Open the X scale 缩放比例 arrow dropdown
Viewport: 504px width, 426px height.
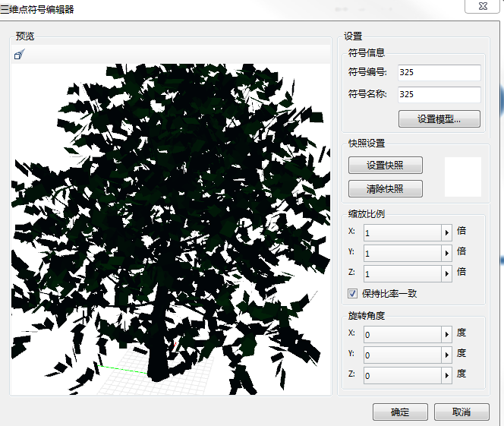[446, 233]
